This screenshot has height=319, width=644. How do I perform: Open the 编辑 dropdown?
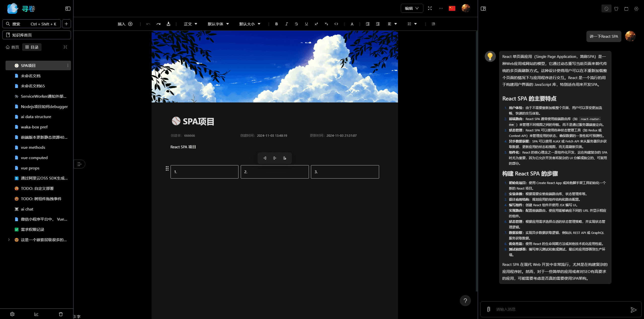(412, 8)
